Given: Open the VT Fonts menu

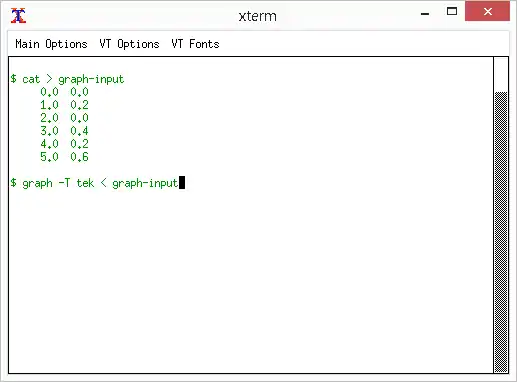Looking at the screenshot, I should [195, 44].
